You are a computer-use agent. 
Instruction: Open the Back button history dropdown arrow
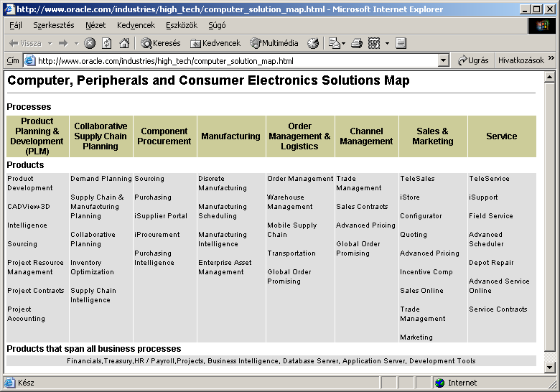50,44
